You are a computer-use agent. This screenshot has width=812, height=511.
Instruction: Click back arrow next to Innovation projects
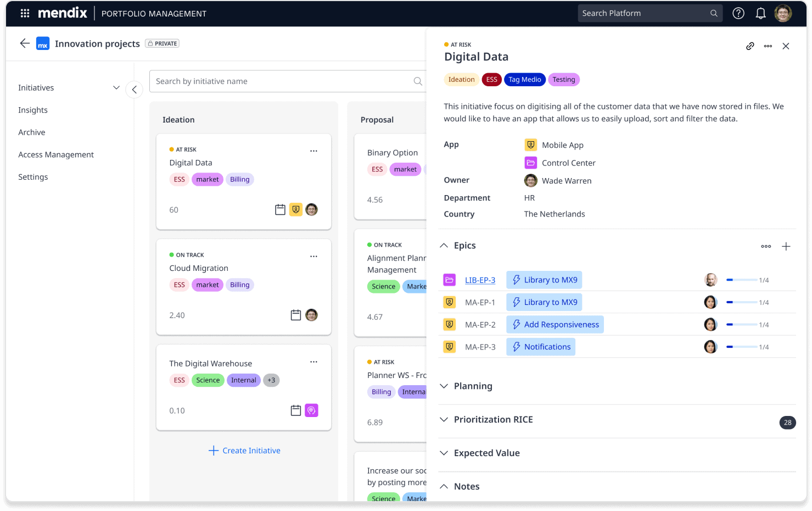coord(25,43)
